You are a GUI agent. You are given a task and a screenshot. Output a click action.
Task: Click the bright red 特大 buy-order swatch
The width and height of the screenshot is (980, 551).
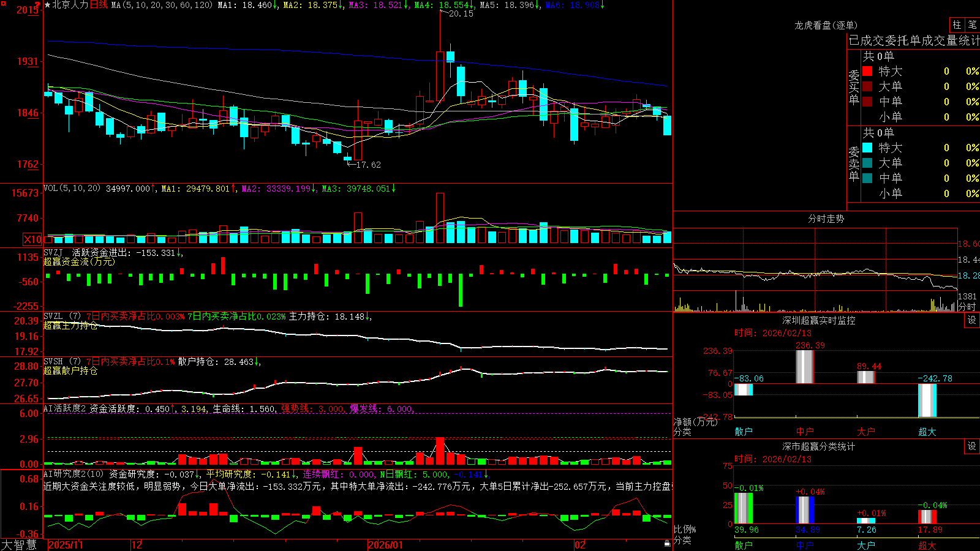point(867,71)
